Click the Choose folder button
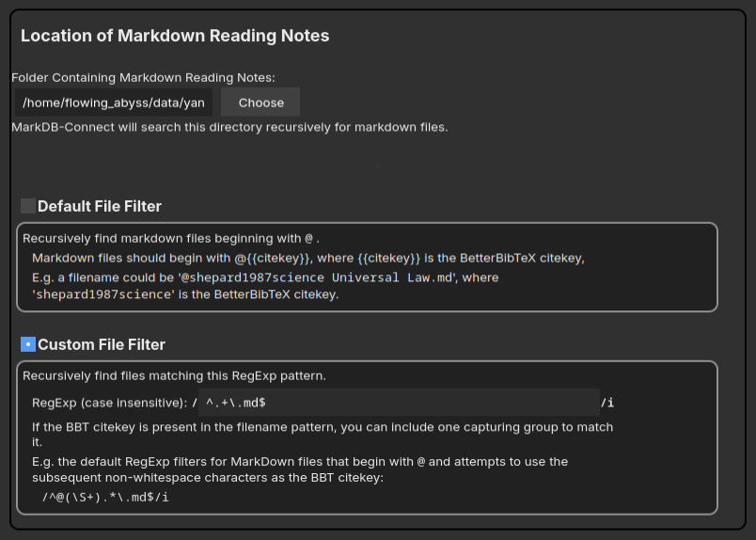756x540 pixels. coord(260,103)
